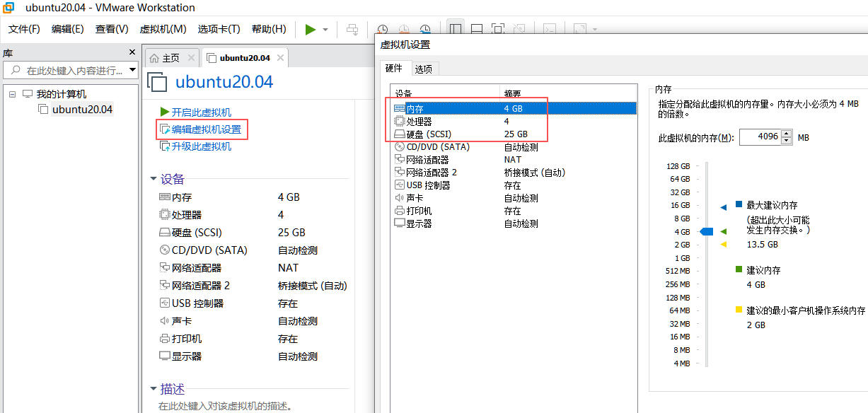Click the fullscreen mode toolbar icon
The image size is (868, 413).
point(498,29)
